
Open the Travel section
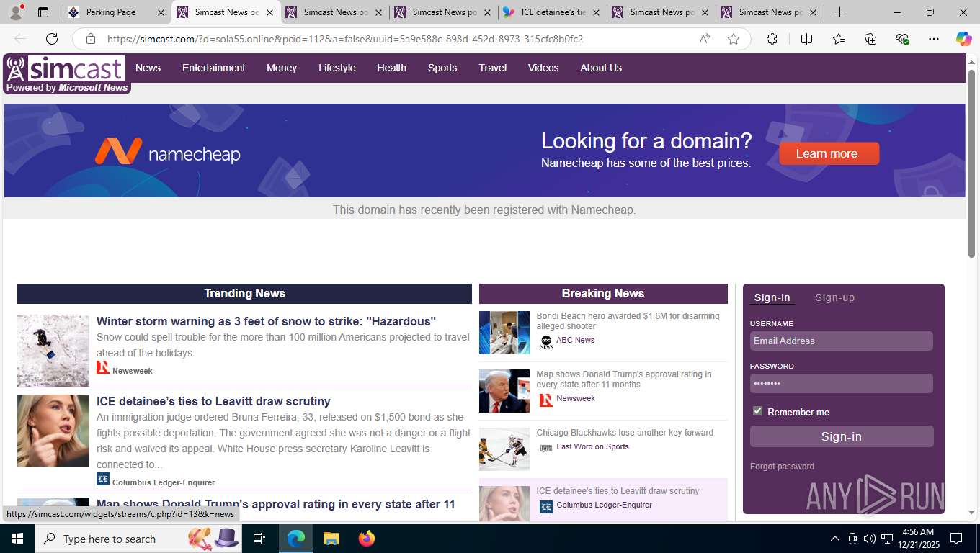tap(493, 68)
